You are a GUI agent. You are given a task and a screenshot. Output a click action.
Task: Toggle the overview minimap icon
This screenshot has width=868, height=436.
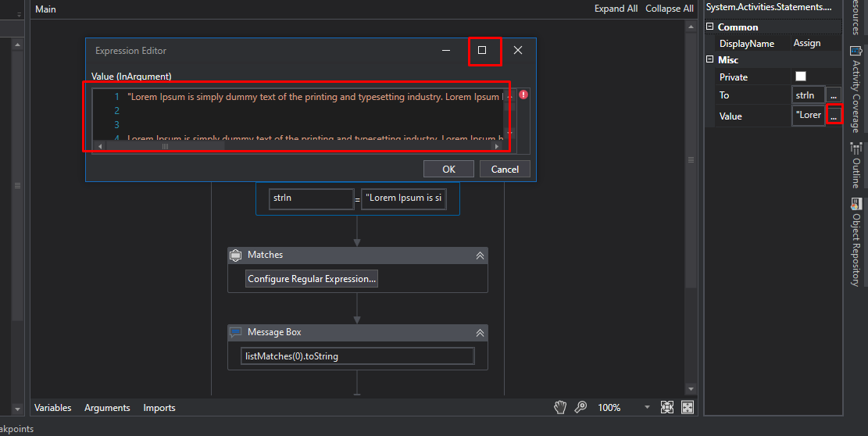click(x=687, y=408)
